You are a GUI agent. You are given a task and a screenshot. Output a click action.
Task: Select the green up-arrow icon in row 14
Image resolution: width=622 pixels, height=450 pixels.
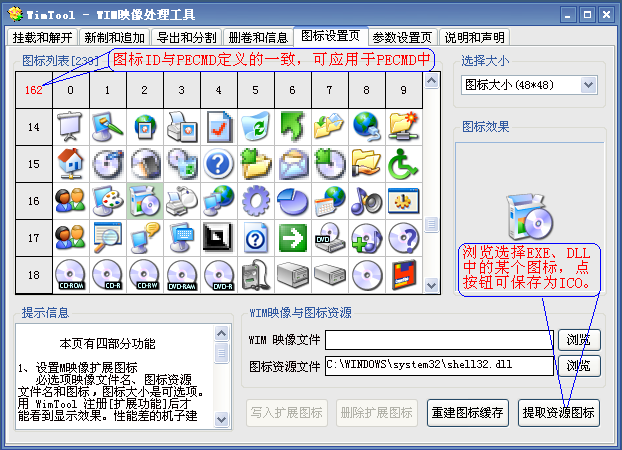click(x=293, y=127)
